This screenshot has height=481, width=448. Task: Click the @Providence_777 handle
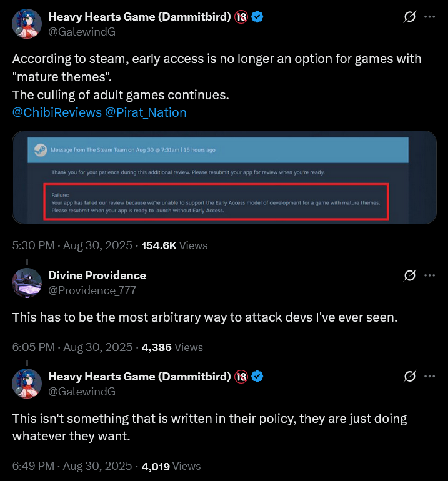[x=92, y=290]
